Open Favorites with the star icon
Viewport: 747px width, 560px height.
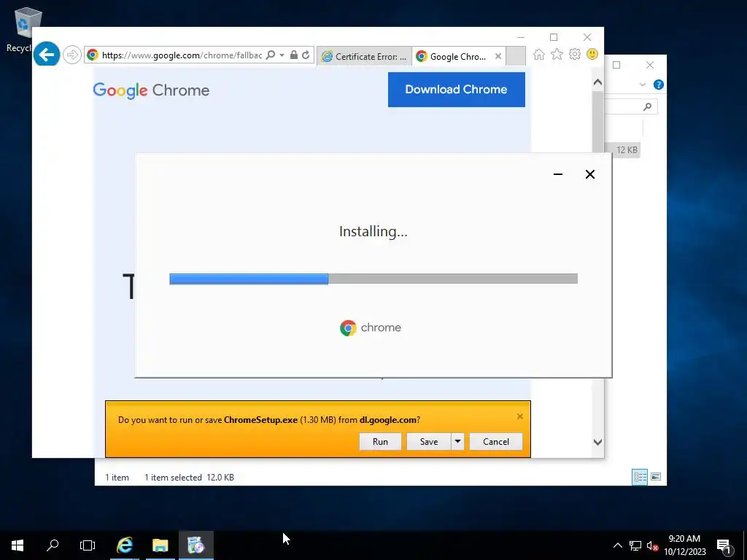coord(557,54)
